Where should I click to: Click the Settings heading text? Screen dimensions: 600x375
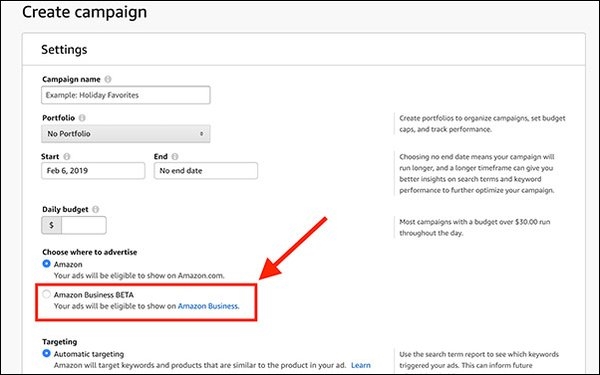click(x=64, y=50)
